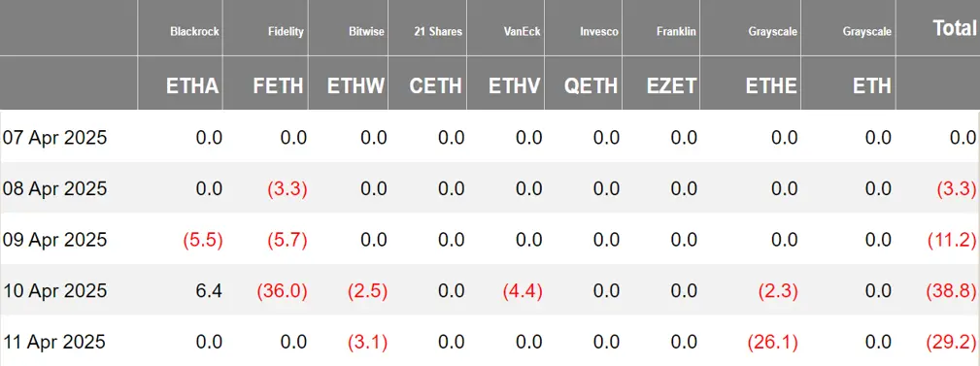Click the Franklin issuer label
This screenshot has height=366, width=980.
point(676,32)
